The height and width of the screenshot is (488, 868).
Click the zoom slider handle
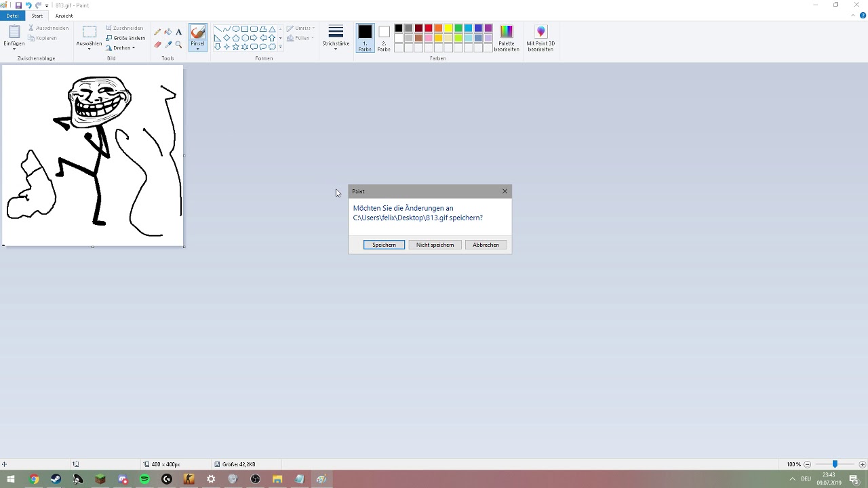coord(835,464)
